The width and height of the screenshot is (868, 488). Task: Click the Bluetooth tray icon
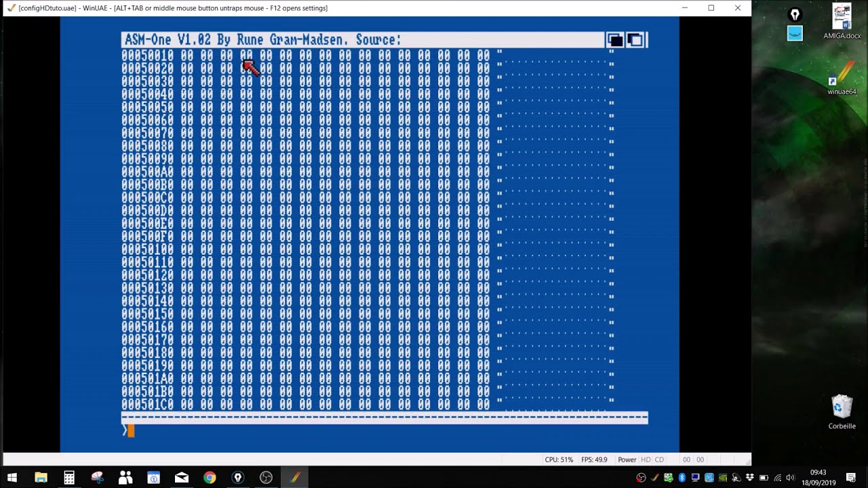click(682, 478)
